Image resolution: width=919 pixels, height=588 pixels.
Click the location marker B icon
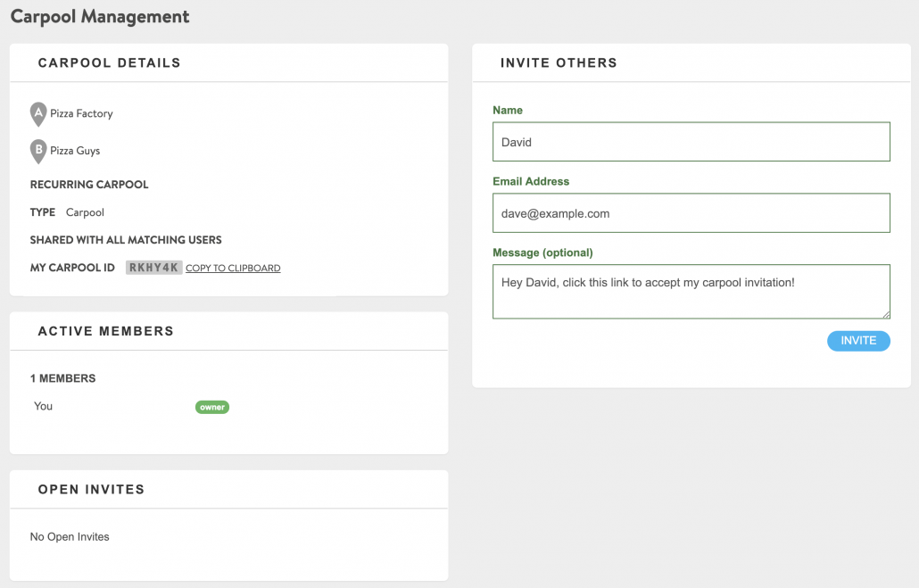click(x=38, y=152)
